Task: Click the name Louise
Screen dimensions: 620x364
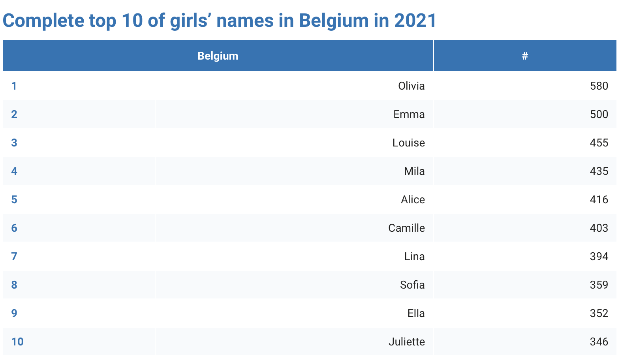Action: [x=409, y=143]
